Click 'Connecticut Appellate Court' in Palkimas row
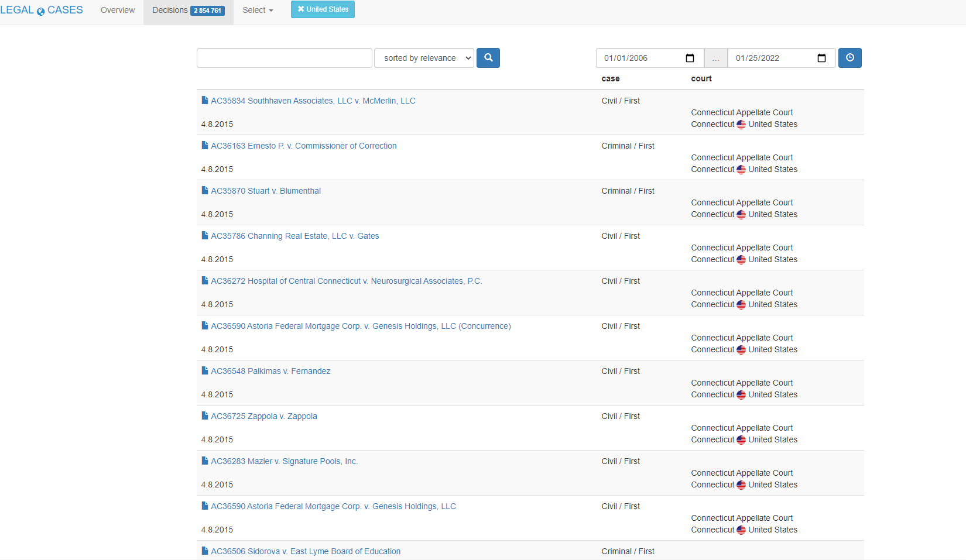Image resolution: width=966 pixels, height=560 pixels. [742, 383]
